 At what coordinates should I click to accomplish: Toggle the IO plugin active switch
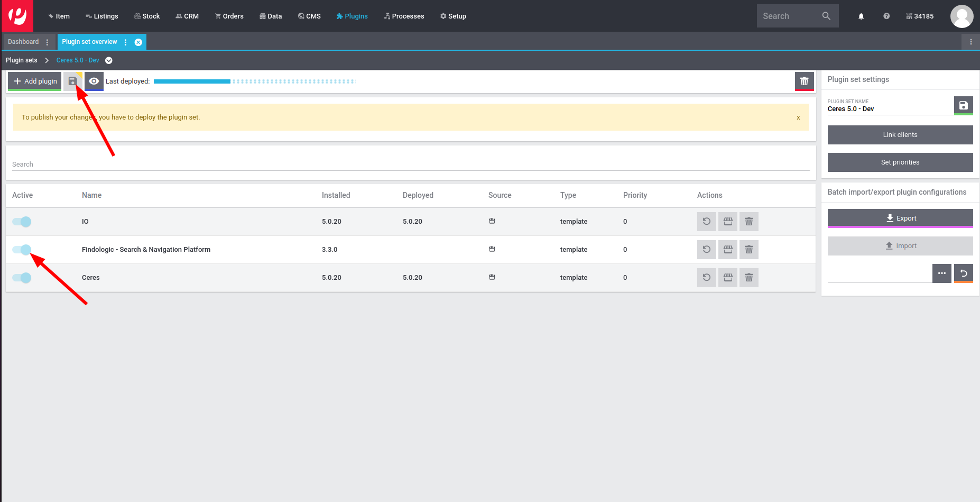click(22, 222)
